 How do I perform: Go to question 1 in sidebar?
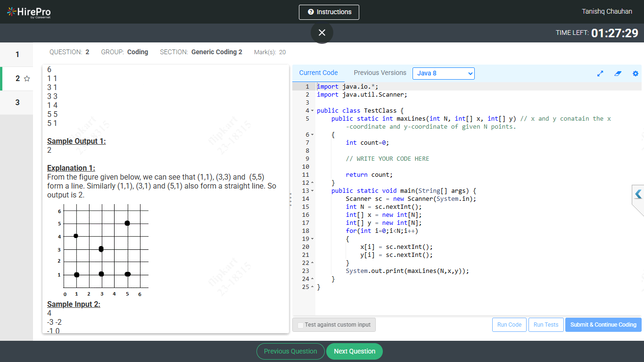pyautogui.click(x=17, y=54)
